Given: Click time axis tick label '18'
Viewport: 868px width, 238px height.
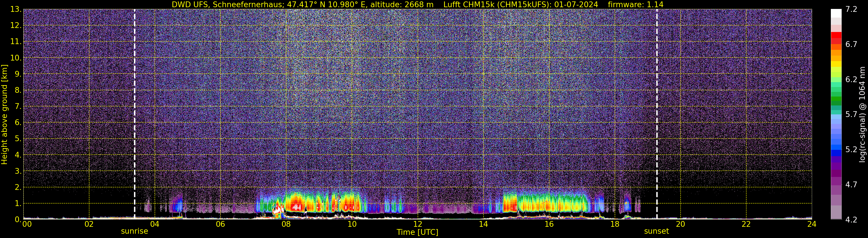Looking at the screenshot, I should pos(614,224).
